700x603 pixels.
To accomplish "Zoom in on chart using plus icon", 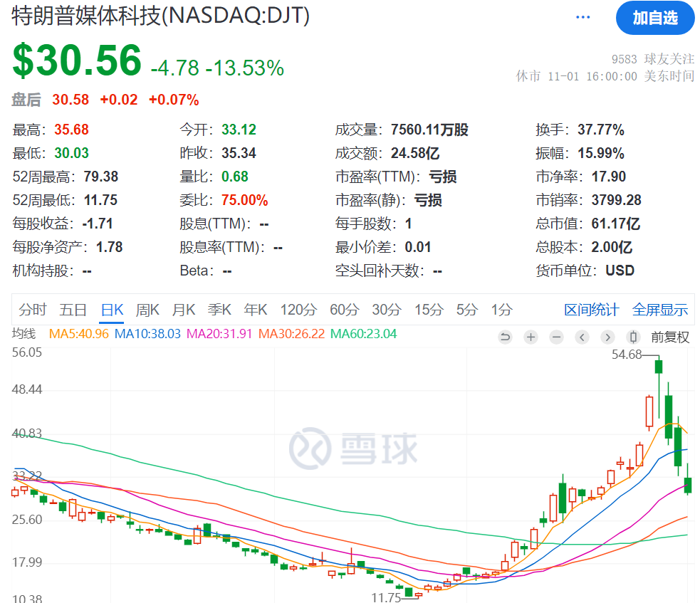I will point(531,337).
